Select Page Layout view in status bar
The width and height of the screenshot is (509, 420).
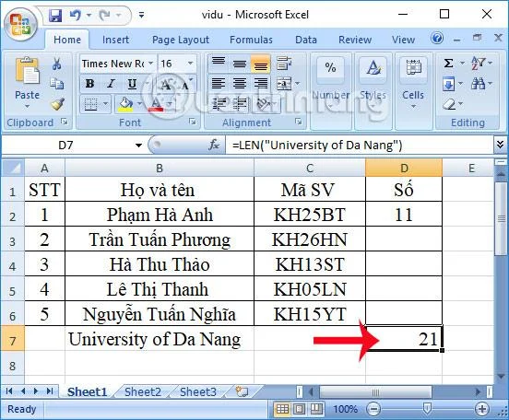coord(300,409)
